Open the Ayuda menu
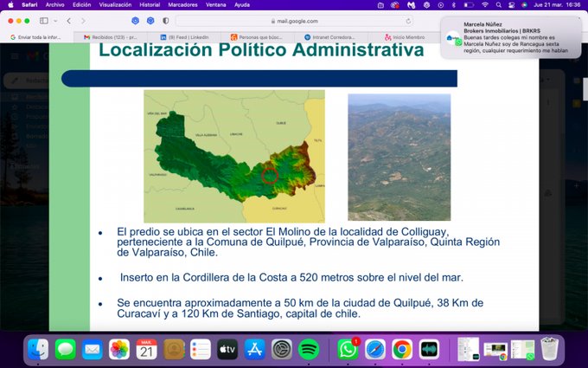Screen dimensions: 588x368 point(242,5)
